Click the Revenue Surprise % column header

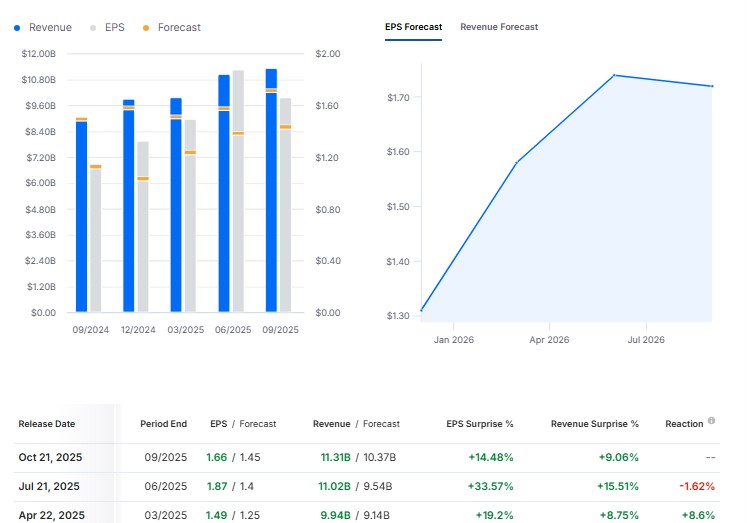pyautogui.click(x=594, y=424)
